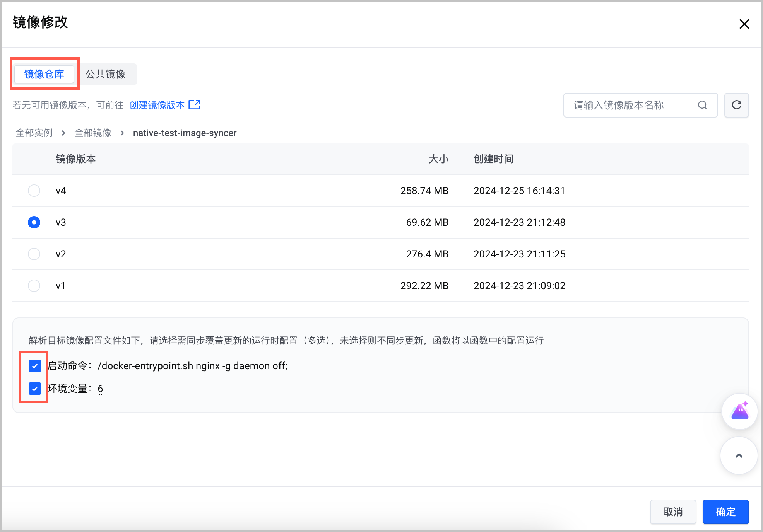Open the AI assistant floating icon
The width and height of the screenshot is (763, 532).
tap(739, 411)
